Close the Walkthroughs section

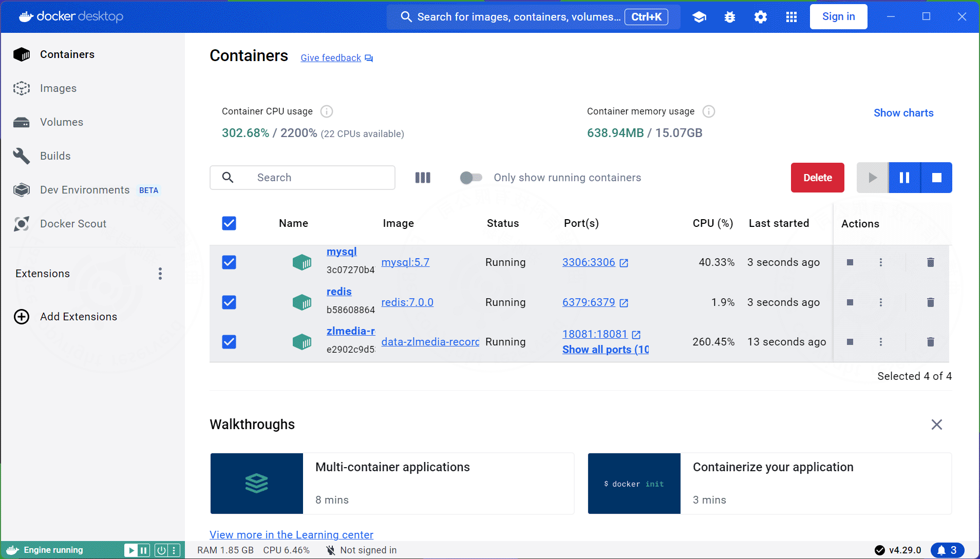pos(937,425)
